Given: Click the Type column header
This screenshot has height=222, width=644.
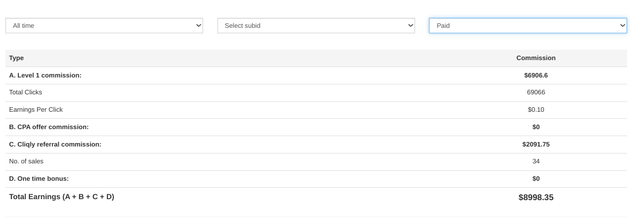Looking at the screenshot, I should click(x=16, y=58).
